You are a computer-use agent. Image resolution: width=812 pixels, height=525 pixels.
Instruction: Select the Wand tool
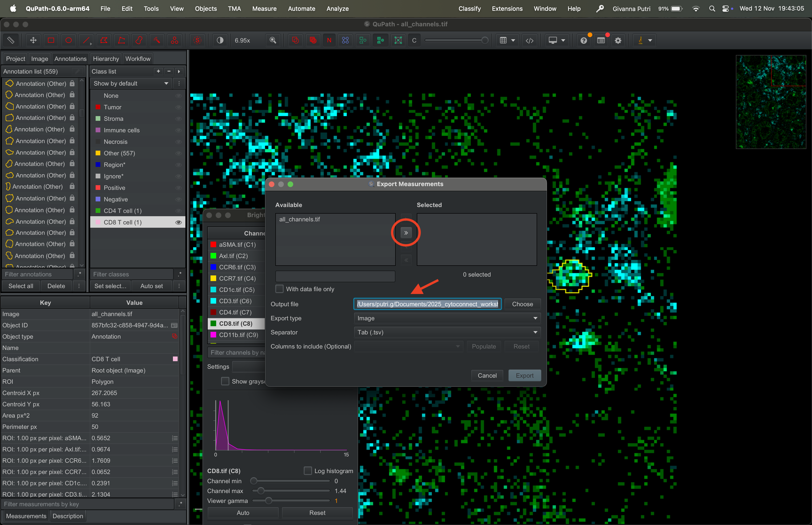click(x=157, y=40)
